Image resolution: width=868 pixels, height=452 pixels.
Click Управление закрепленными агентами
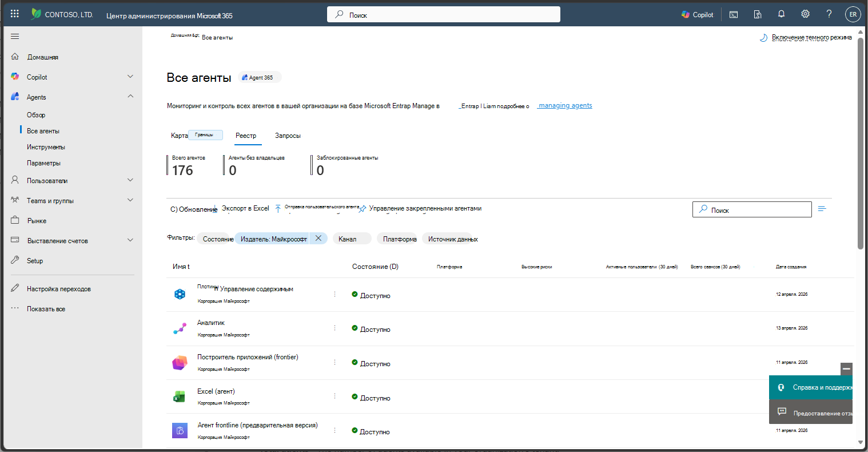[x=420, y=208]
